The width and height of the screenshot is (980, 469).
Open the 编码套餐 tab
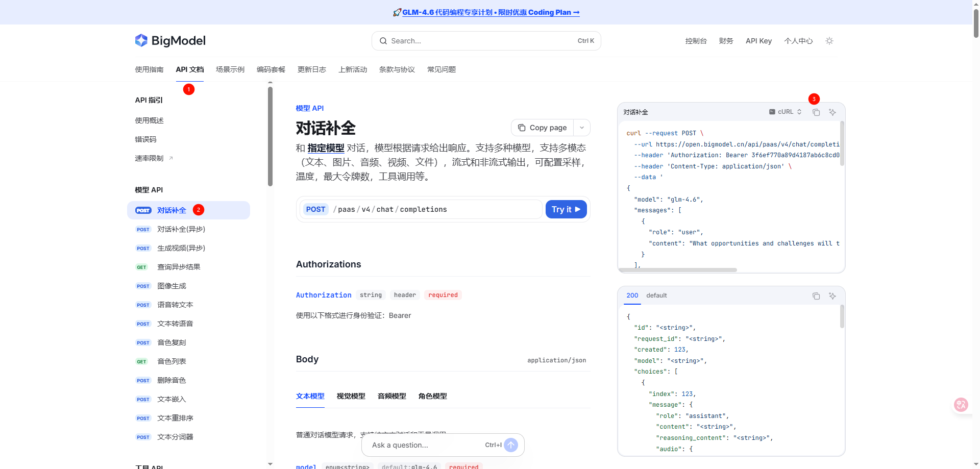[x=271, y=69]
